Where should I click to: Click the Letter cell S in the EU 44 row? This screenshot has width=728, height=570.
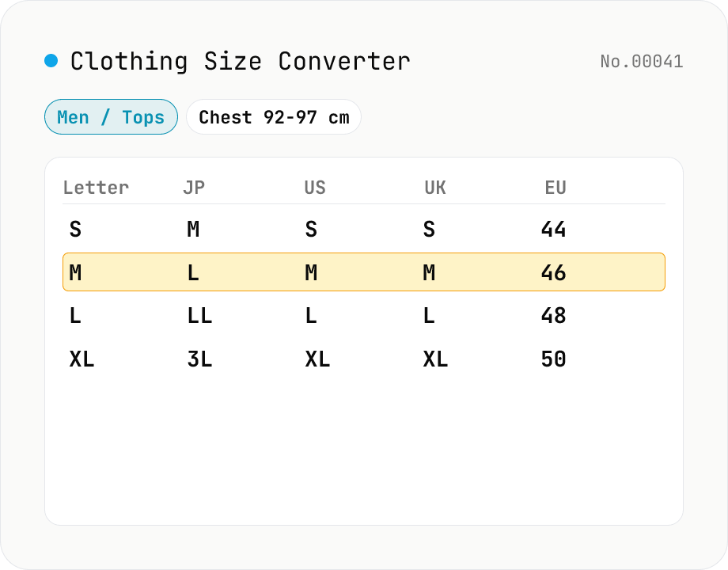pos(75,229)
